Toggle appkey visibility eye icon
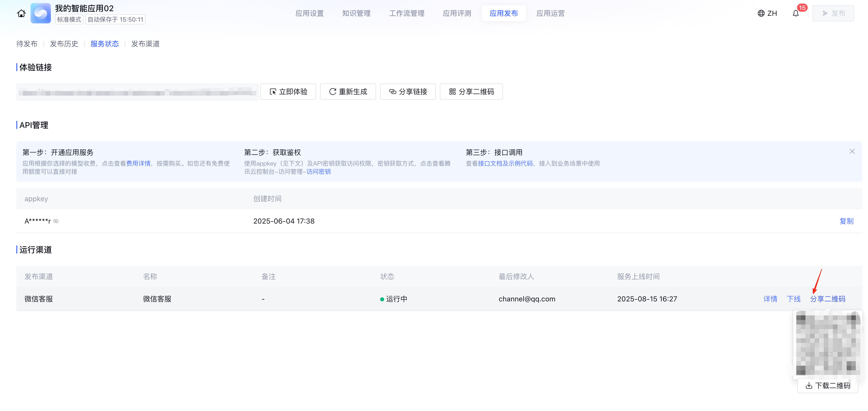 (56, 221)
